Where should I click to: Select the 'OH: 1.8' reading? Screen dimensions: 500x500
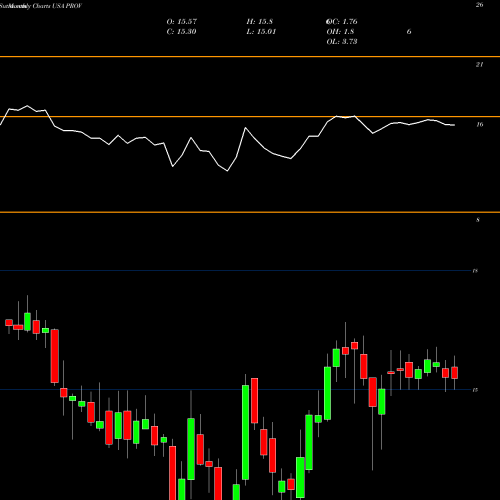[340, 32]
